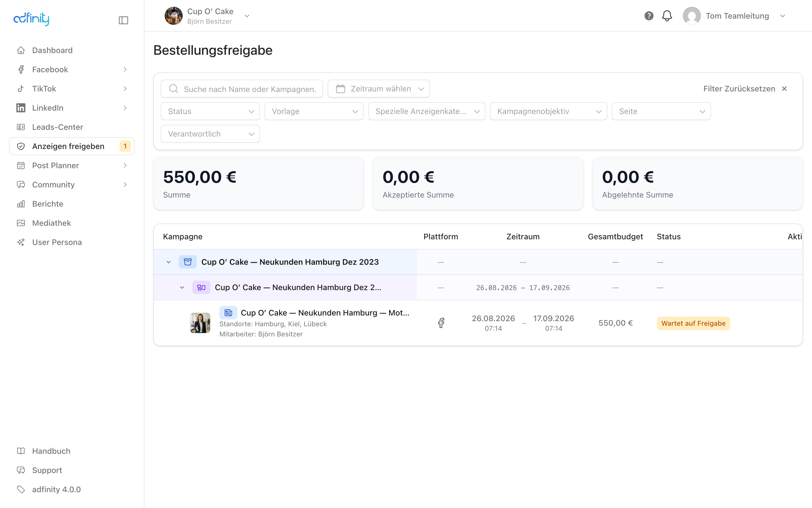Click Wartet auf Freigabe status badge

693,323
